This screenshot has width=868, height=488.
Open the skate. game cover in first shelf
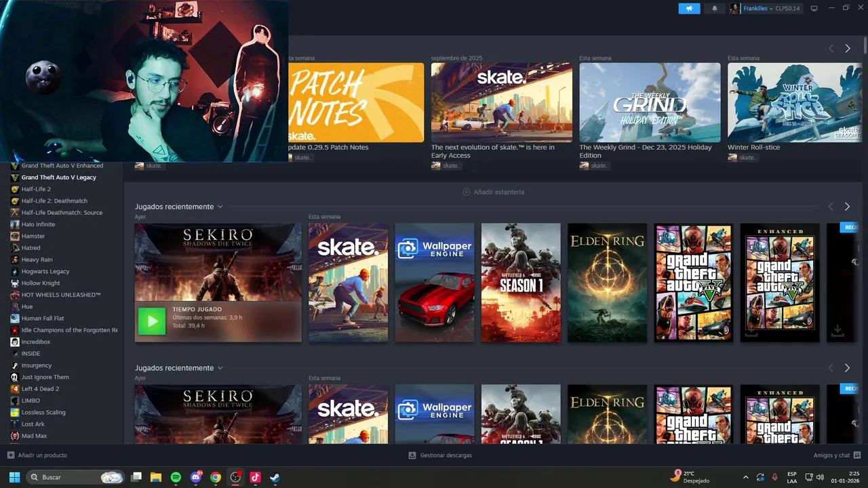click(349, 283)
